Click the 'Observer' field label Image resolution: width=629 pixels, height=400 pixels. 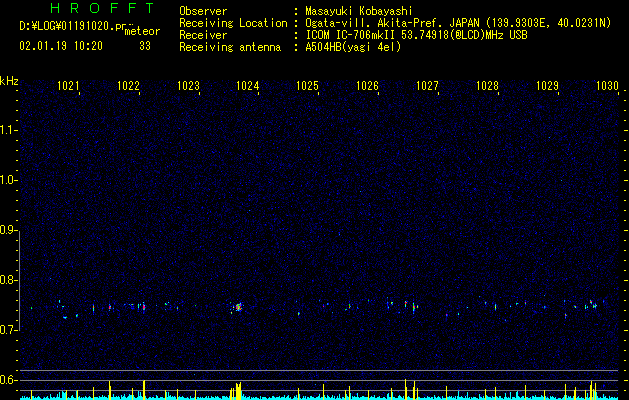click(x=203, y=11)
